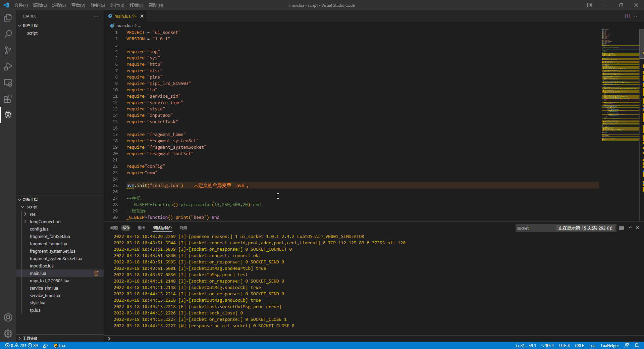The height and width of the screenshot is (349, 644).
Task: Switch to the 调试控制台 tab
Action: click(162, 228)
